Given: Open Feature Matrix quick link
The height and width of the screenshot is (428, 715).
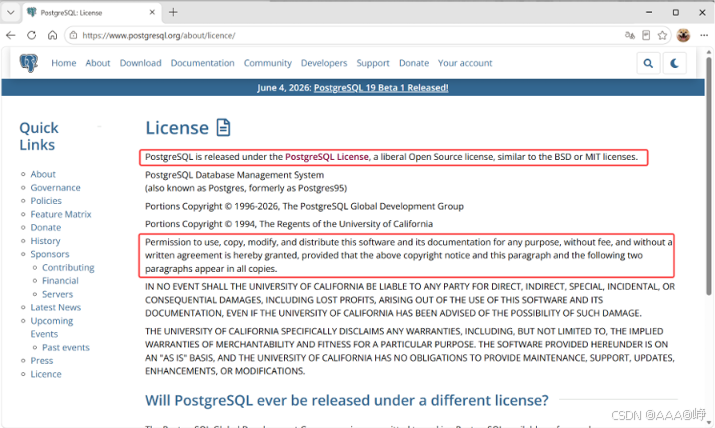Looking at the screenshot, I should click(61, 214).
